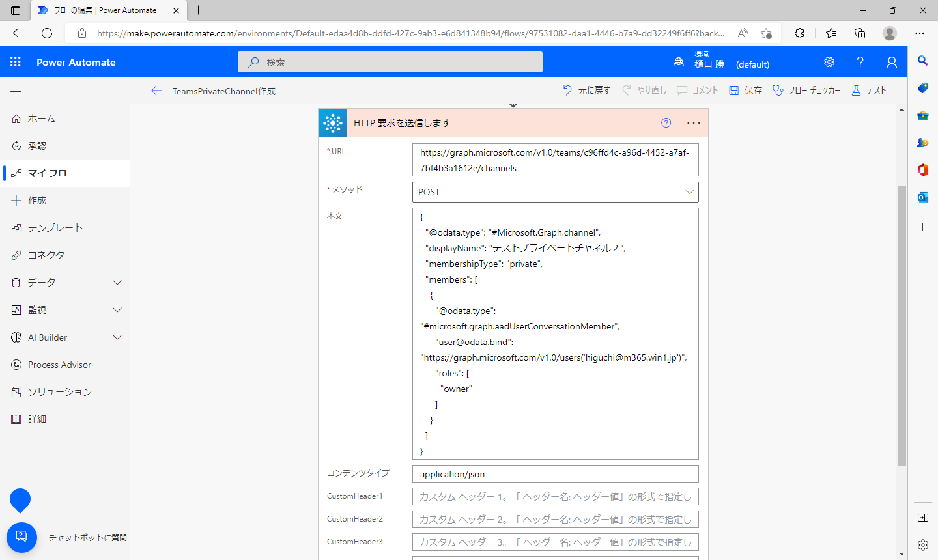This screenshot has width=938, height=560.
Task: Open Process Advisor in the sidebar
Action: [65, 365]
